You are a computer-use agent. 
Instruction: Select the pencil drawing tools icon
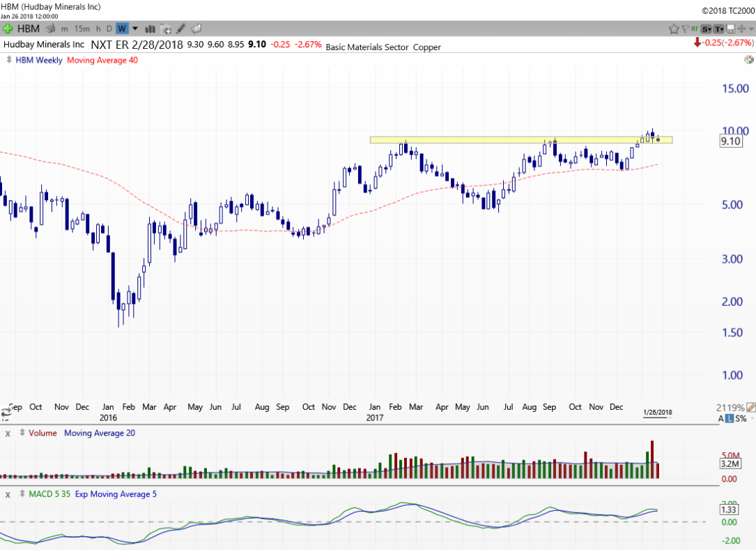(x=181, y=29)
